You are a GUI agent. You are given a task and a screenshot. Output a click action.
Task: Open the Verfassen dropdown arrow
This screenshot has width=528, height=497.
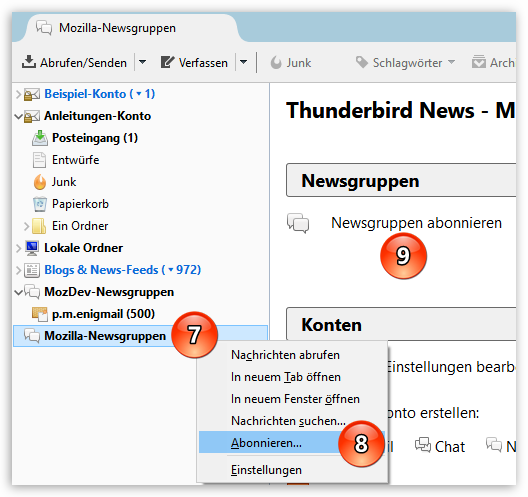(243, 62)
